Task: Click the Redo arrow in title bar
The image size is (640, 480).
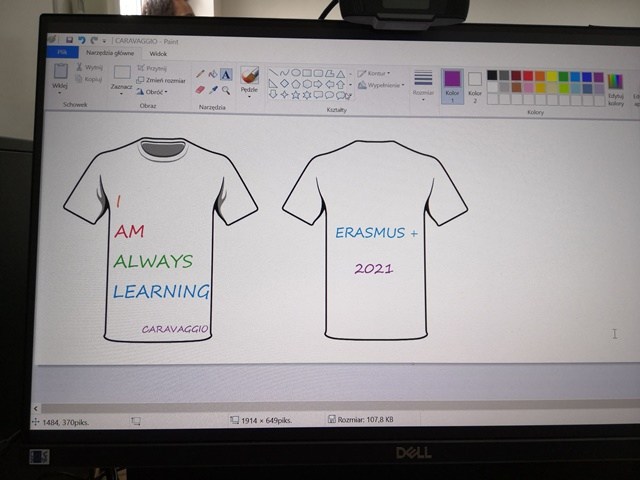Action: click(x=94, y=40)
